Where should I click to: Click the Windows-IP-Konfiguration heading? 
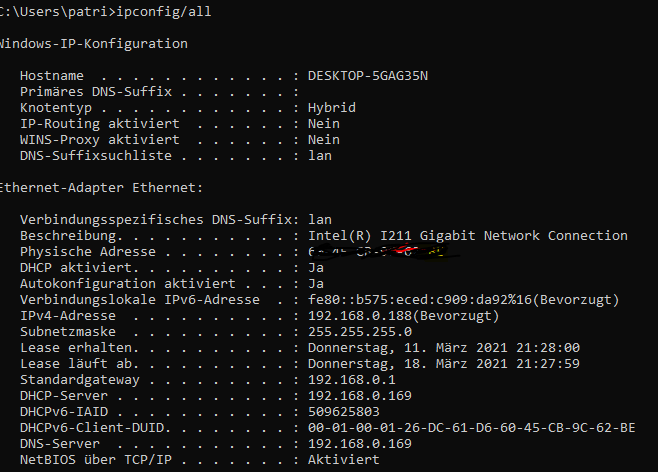click(94, 44)
